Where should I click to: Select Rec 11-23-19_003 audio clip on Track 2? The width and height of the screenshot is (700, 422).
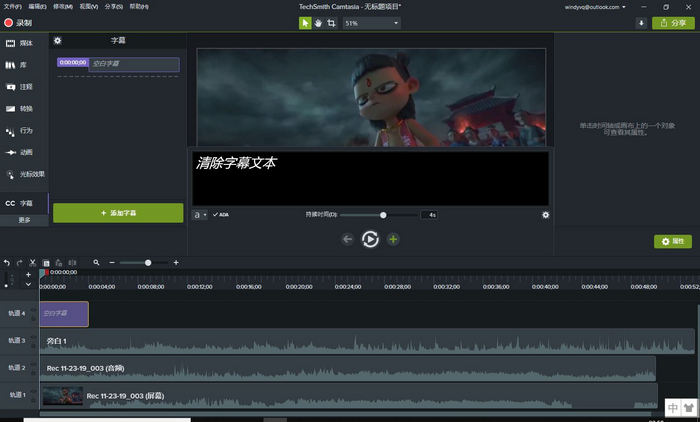pyautogui.click(x=348, y=368)
